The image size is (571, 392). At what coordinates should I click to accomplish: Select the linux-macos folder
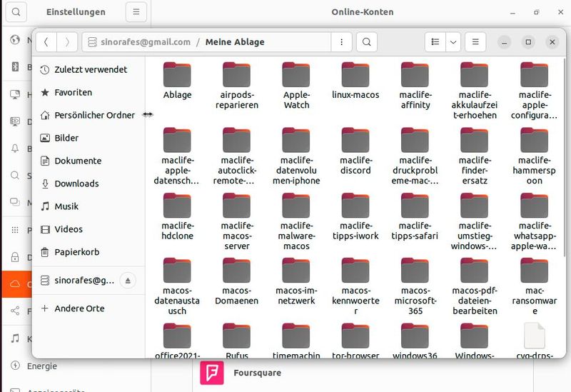[x=355, y=81]
